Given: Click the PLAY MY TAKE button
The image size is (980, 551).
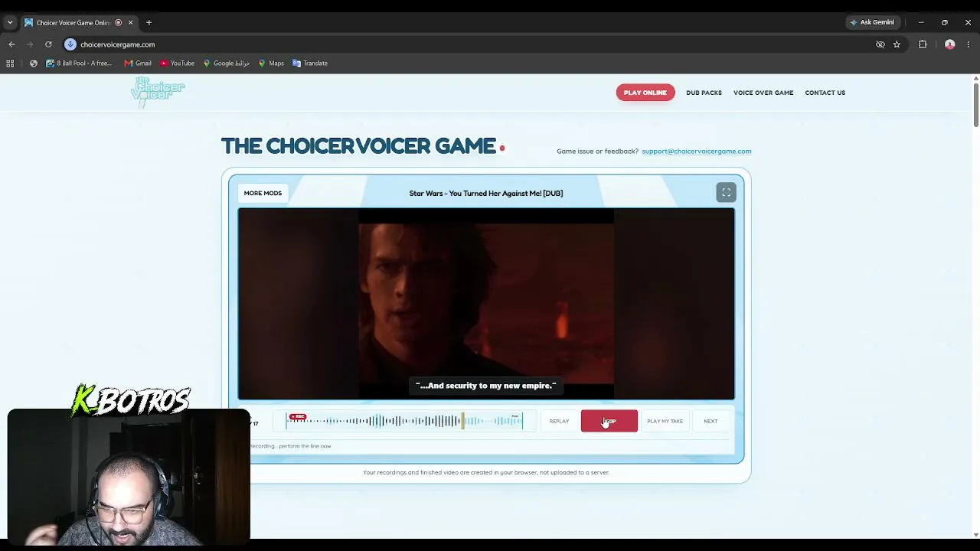Looking at the screenshot, I should coord(665,421).
